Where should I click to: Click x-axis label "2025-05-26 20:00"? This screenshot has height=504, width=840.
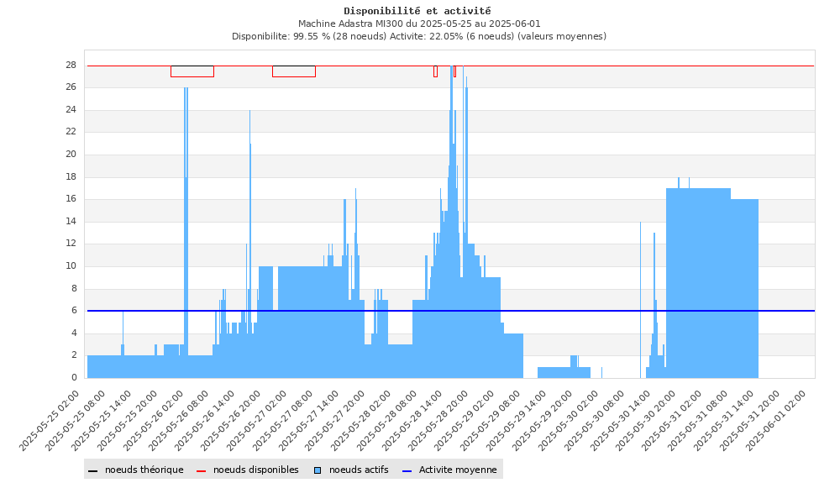click(231, 421)
